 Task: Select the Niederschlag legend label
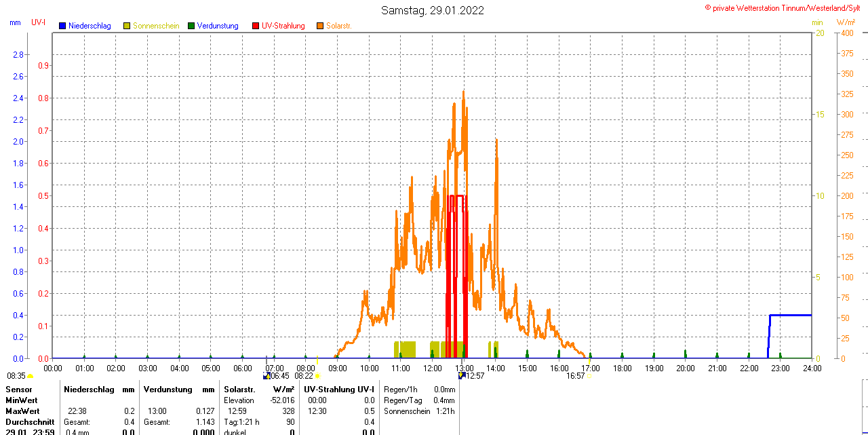click(90, 26)
